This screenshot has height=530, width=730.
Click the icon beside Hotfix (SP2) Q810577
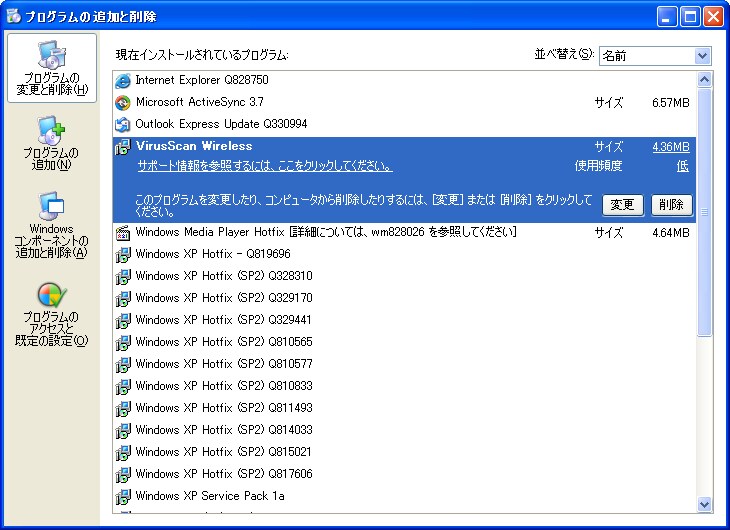(x=123, y=364)
